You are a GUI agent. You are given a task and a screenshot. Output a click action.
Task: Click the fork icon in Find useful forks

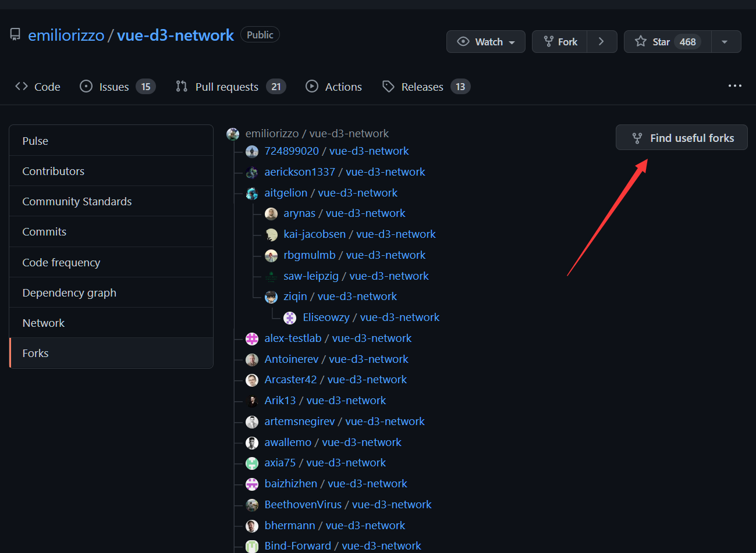637,138
